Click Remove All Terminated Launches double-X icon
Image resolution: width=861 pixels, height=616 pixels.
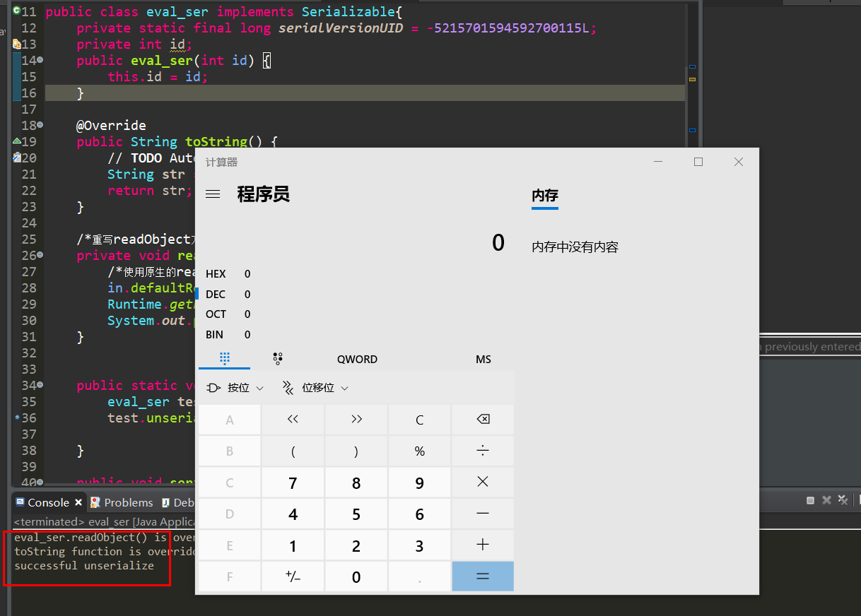pyautogui.click(x=843, y=500)
